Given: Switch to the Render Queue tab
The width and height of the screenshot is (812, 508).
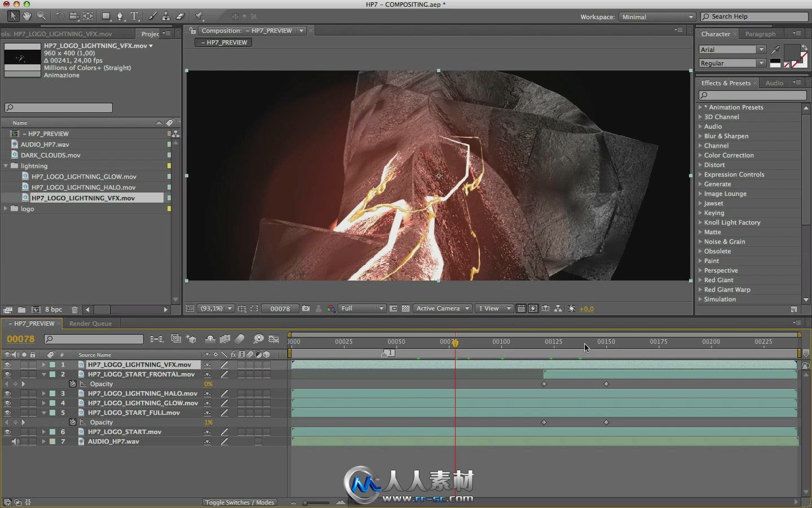Looking at the screenshot, I should (x=90, y=323).
